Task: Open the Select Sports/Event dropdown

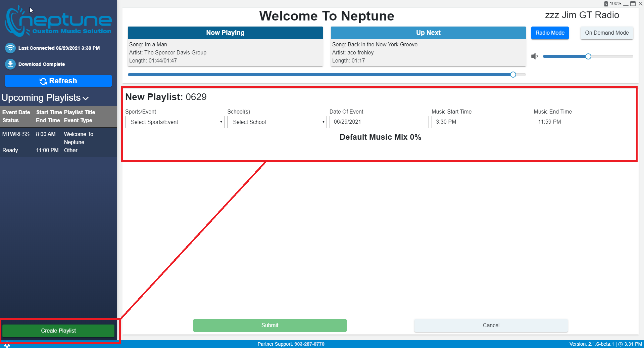Action: pyautogui.click(x=175, y=122)
